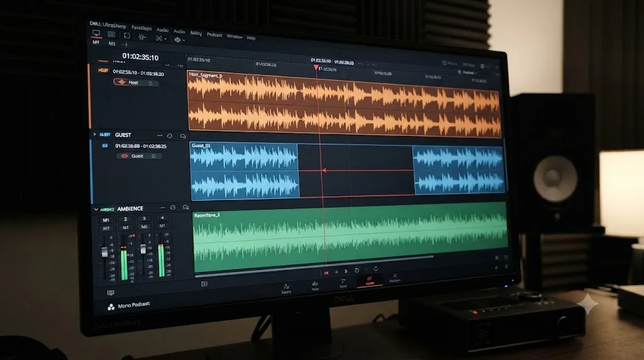This screenshot has width=644, height=360.
Task: Click the level sliders toolbar icon
Action: tap(142, 37)
